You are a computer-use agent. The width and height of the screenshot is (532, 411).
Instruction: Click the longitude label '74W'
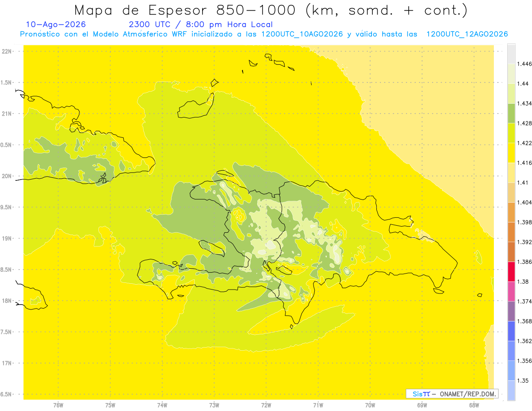pyautogui.click(x=162, y=405)
